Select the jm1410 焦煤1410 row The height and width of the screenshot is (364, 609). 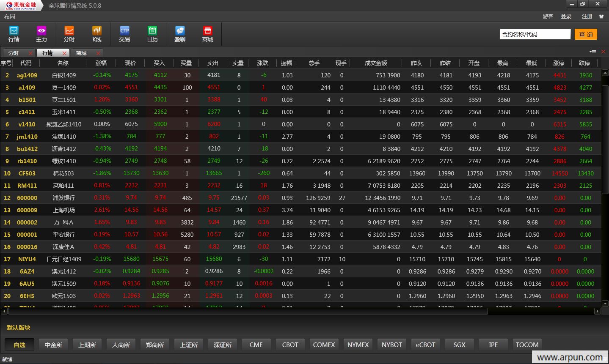pos(300,137)
